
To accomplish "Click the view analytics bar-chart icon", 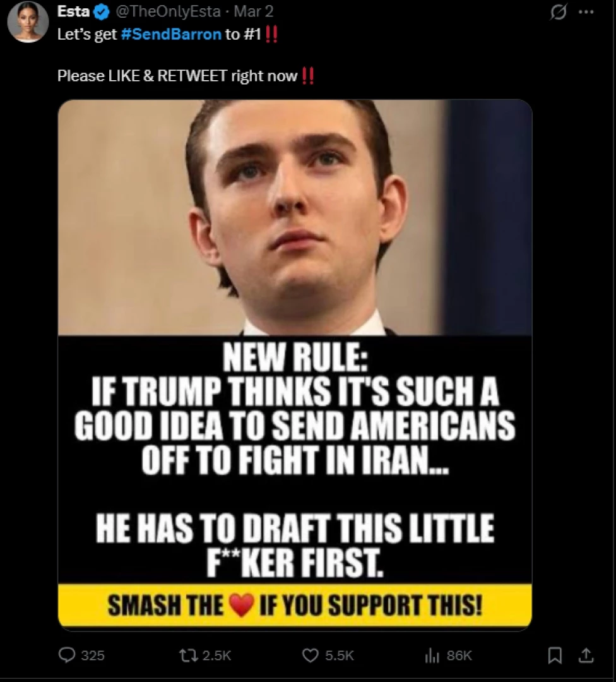I will (432, 655).
